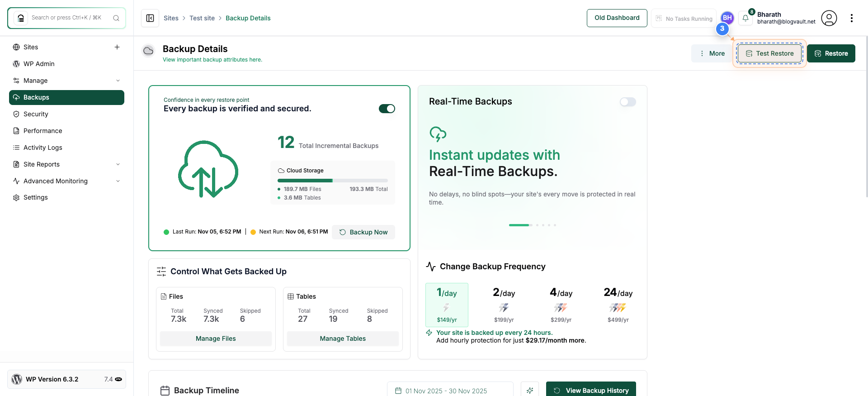The image size is (868, 396).
Task: Select the 4/day backup frequency plan
Action: click(561, 305)
